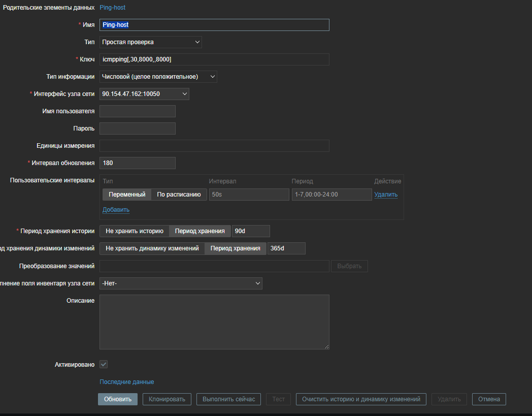Image resolution: width=532 pixels, height=416 pixels.
Task: Switch interval type to По расписанию
Action: 179,195
